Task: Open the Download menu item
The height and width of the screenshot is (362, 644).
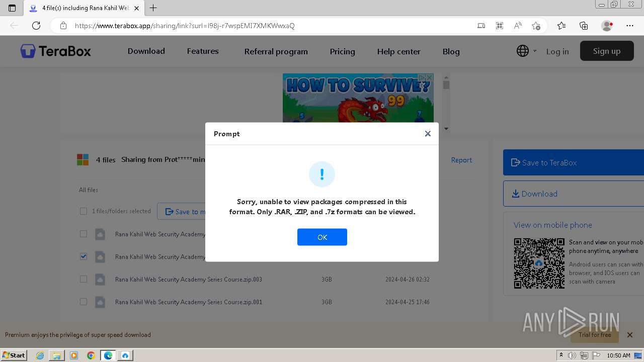Action: (146, 51)
